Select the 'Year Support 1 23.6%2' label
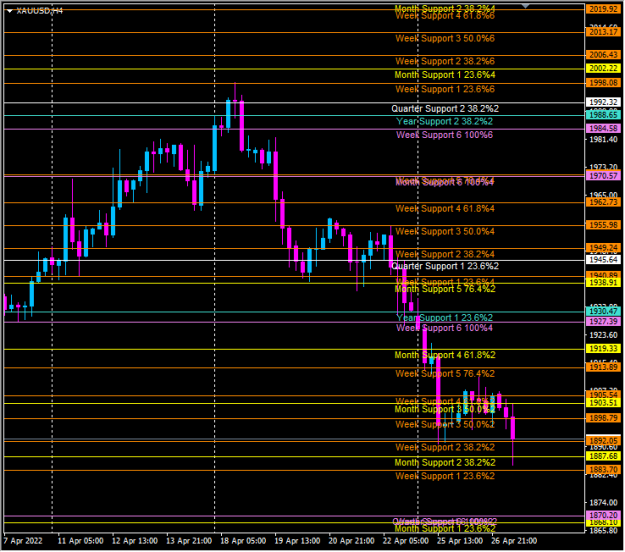Image resolution: width=625 pixels, height=552 pixels. tap(444, 318)
